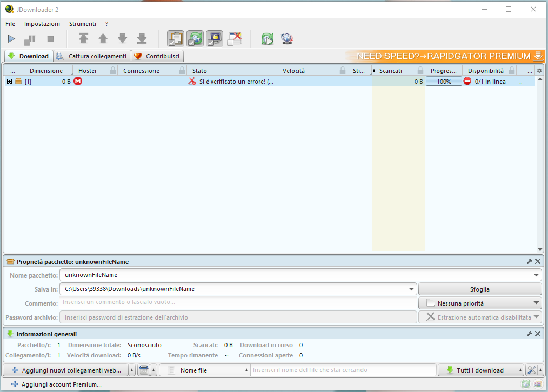Click the error status icon in row
The width and height of the screenshot is (548, 392).
[x=192, y=82]
